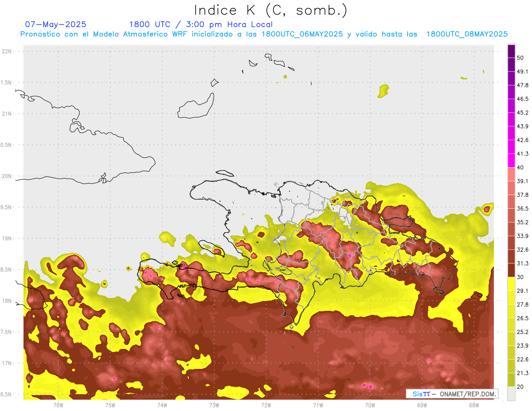Click the '42.6' colorbar value

coord(523,140)
